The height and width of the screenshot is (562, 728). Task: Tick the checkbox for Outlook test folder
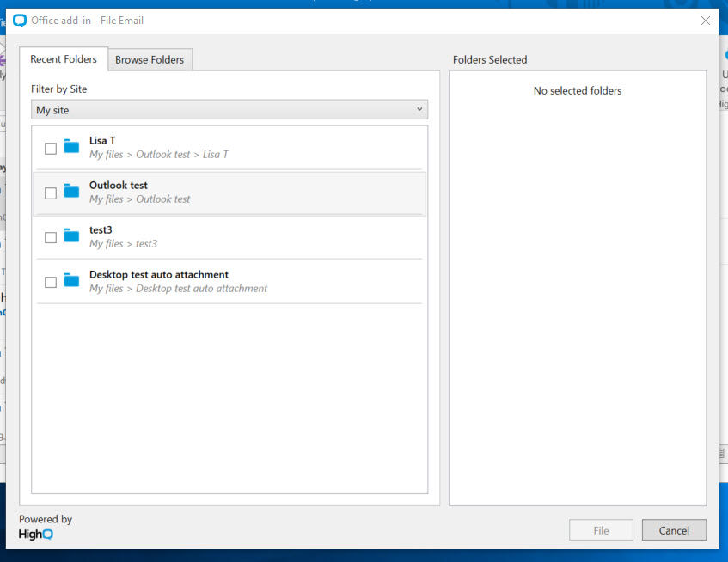pyautogui.click(x=51, y=193)
